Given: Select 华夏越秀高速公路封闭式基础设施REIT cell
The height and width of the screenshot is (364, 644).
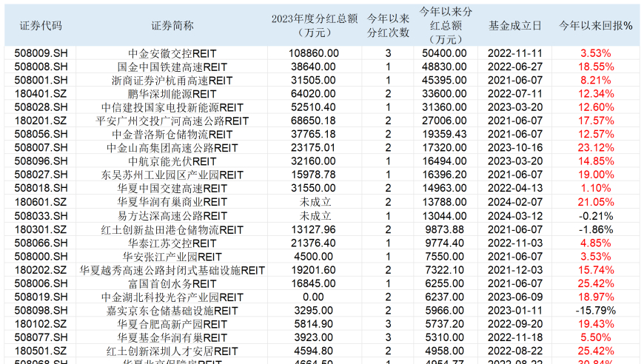Looking at the screenshot, I should (172, 270).
